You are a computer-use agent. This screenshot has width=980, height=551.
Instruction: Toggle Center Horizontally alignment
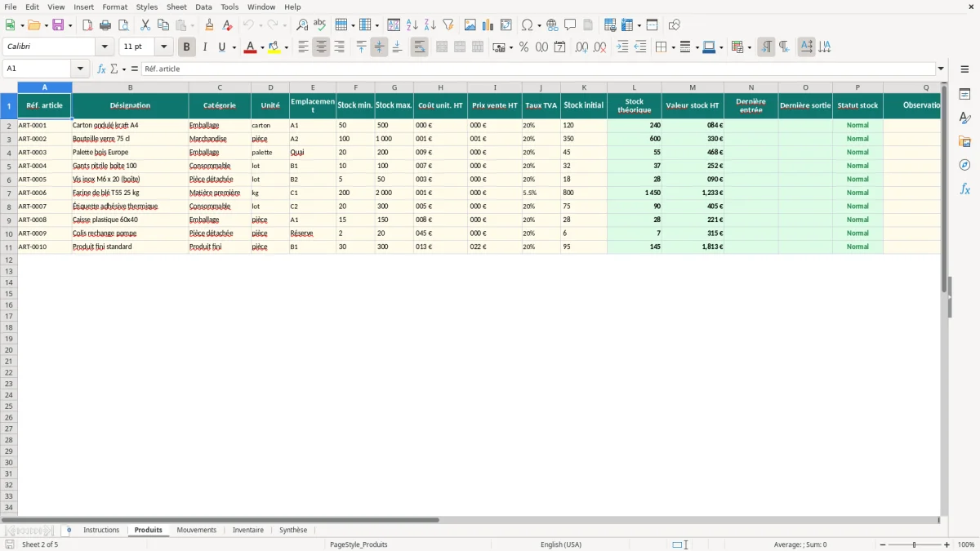click(x=321, y=47)
